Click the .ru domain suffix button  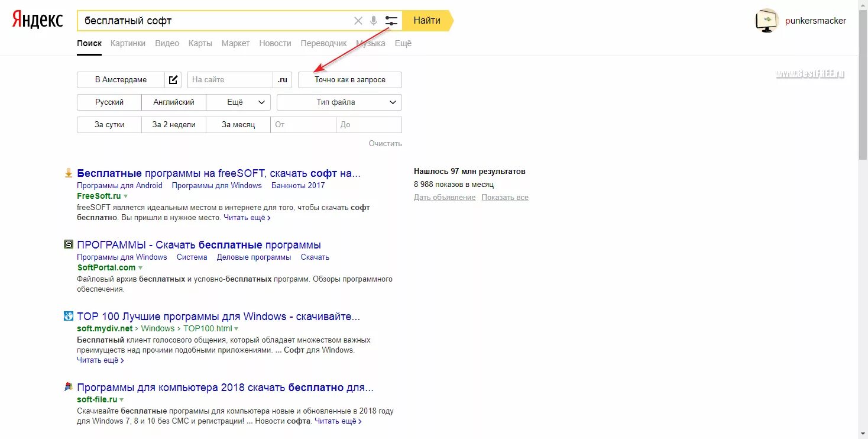pyautogui.click(x=283, y=80)
